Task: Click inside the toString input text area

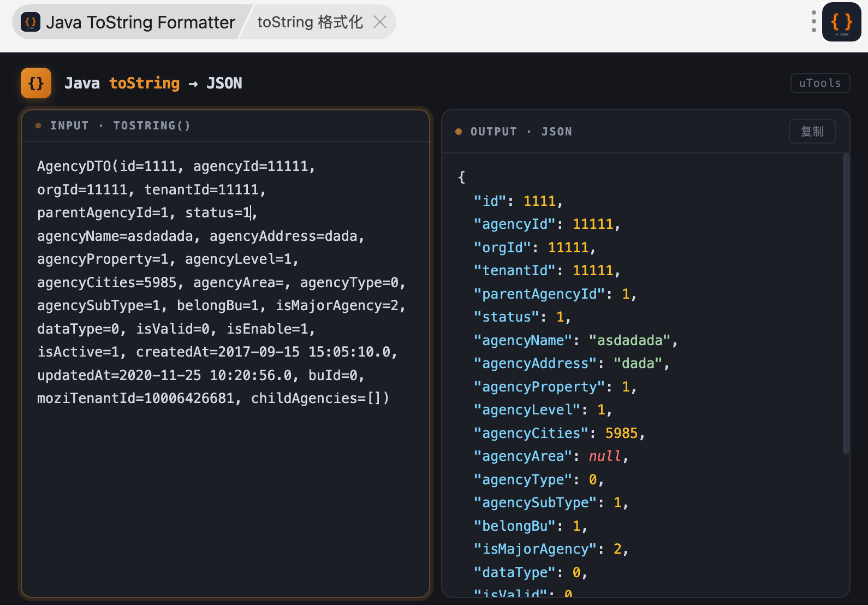Action: coord(225,369)
